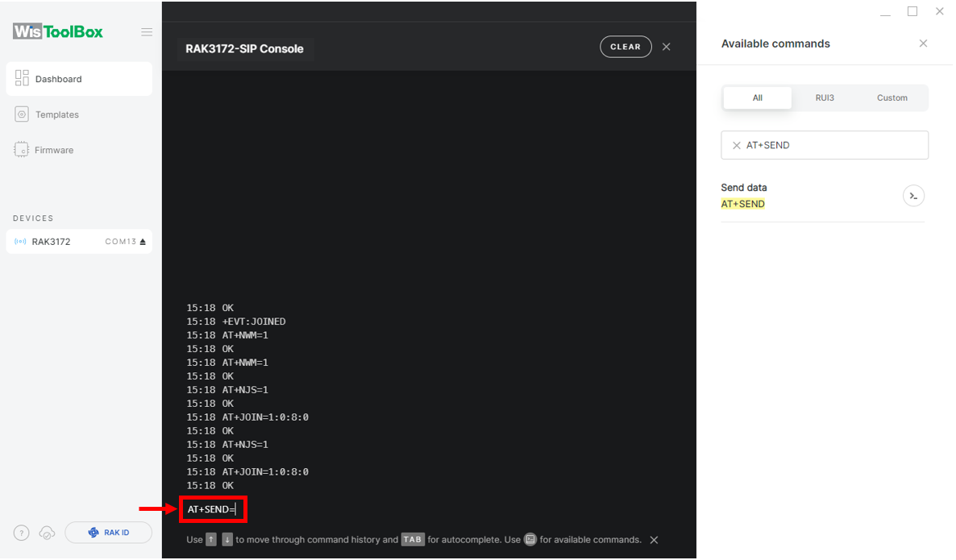Click the available commands icon in hint

[530, 539]
